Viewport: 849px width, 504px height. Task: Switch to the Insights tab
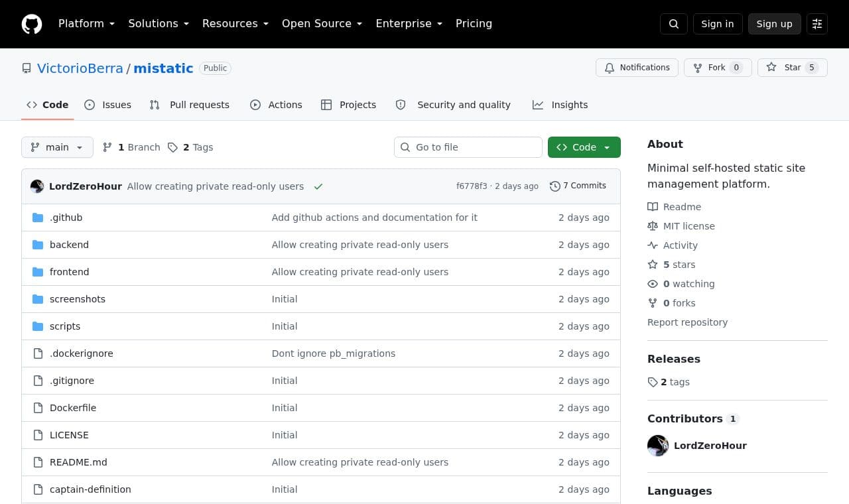(560, 105)
